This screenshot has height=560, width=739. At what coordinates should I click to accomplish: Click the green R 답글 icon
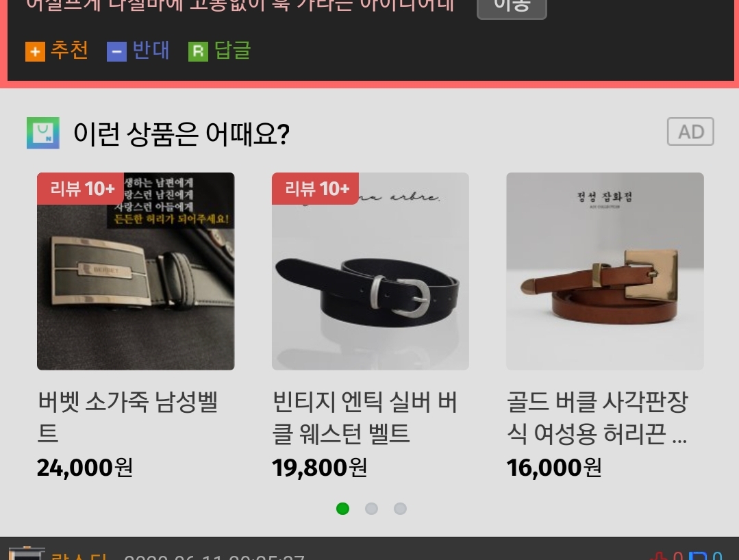point(198,51)
